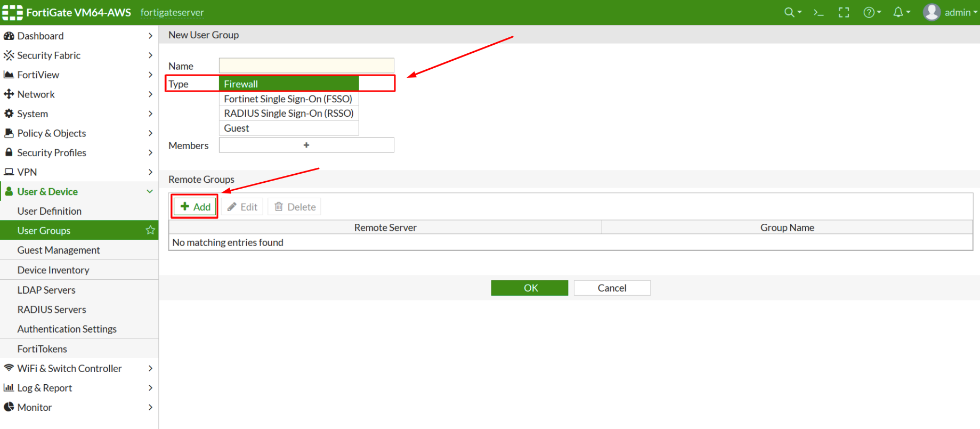This screenshot has width=980, height=429.
Task: Click the System gear icon
Action: click(9, 114)
